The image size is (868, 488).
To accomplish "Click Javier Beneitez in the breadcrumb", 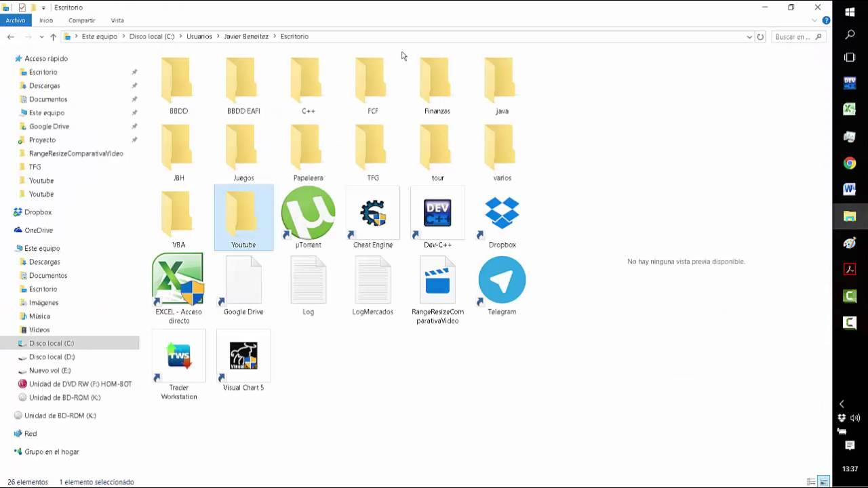I will pyautogui.click(x=246, y=37).
